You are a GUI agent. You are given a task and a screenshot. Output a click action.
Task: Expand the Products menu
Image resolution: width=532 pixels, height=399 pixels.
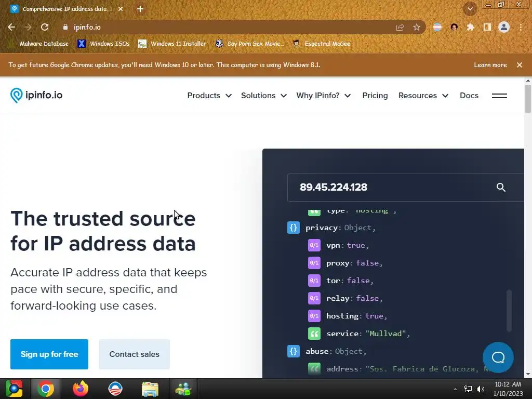209,96
